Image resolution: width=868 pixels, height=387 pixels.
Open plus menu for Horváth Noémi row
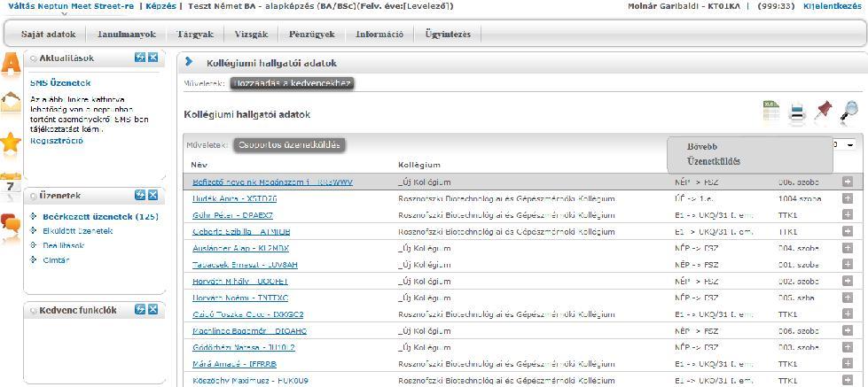pos(847,298)
